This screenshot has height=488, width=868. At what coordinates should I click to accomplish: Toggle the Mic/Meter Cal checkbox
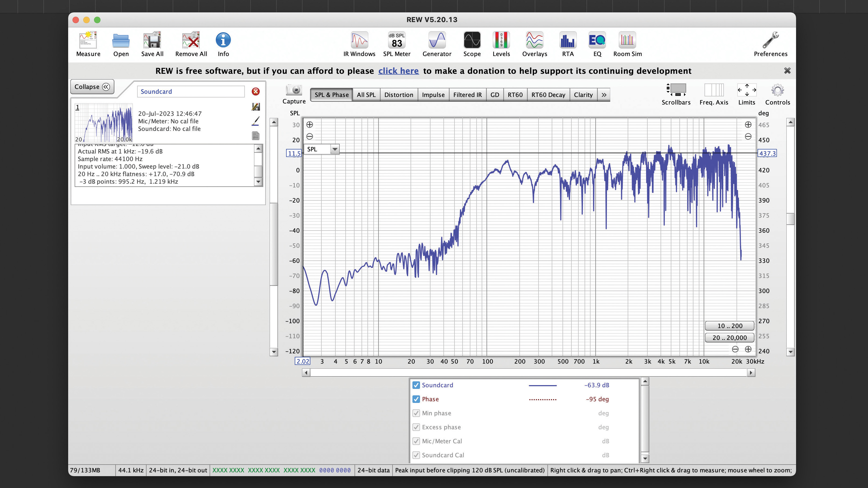click(416, 441)
